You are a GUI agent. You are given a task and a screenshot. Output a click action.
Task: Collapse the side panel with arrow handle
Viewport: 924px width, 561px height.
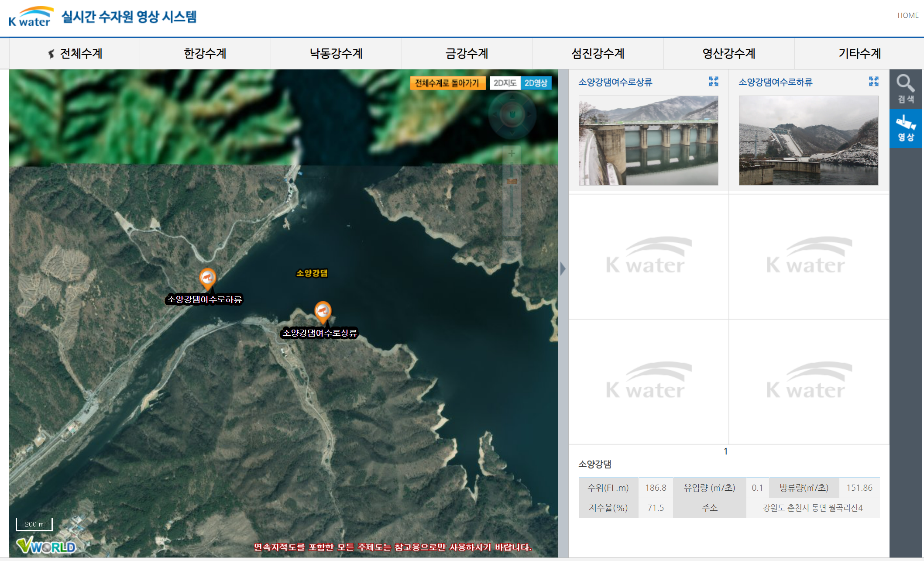click(x=563, y=268)
